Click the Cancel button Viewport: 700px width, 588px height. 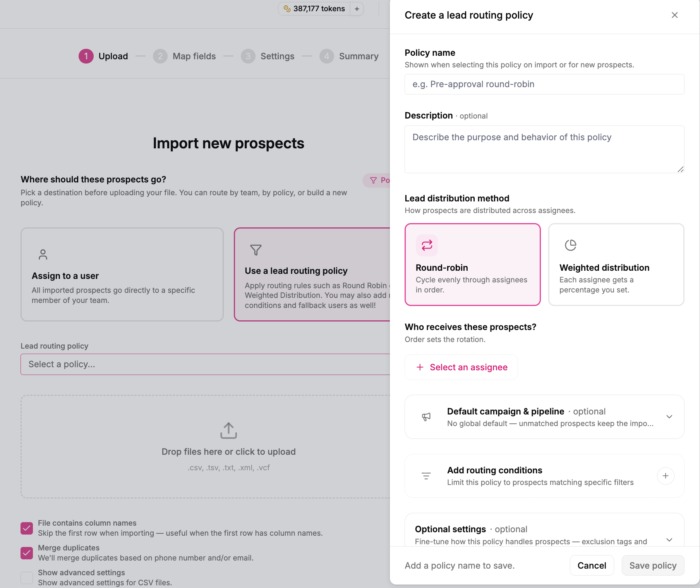592,566
